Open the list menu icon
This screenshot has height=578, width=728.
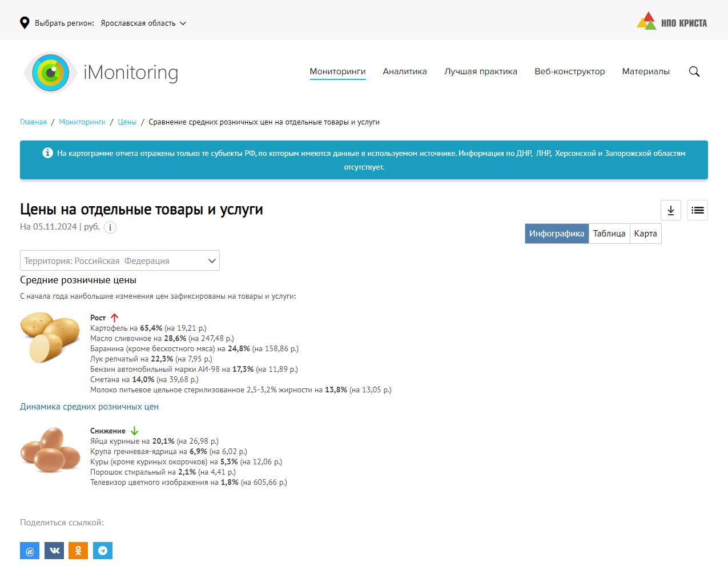(x=697, y=210)
